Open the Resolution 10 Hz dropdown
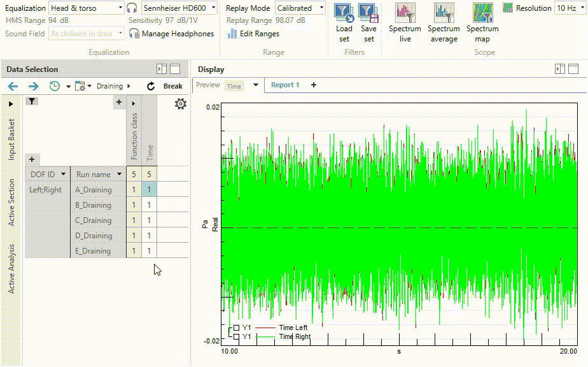Screen dimensions: 588x367 [570, 8]
